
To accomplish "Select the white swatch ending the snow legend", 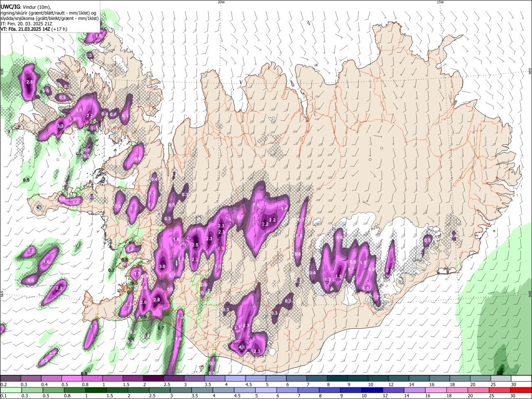I will (x=521, y=378).
